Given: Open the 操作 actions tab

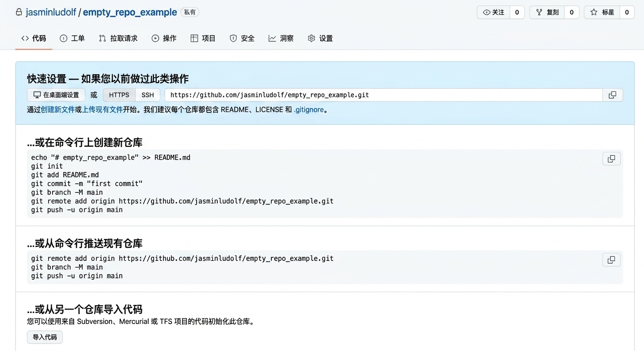Looking at the screenshot, I should [164, 38].
